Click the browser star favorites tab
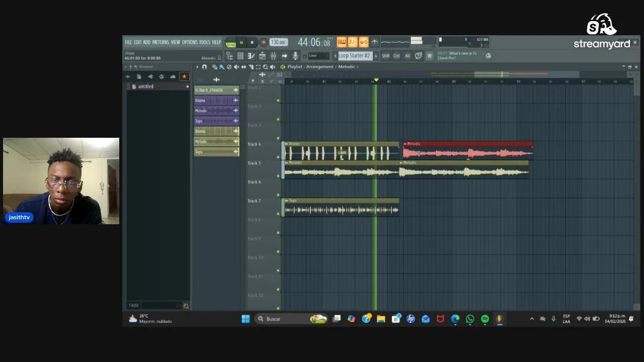This screenshot has height=362, width=644. coord(184,76)
